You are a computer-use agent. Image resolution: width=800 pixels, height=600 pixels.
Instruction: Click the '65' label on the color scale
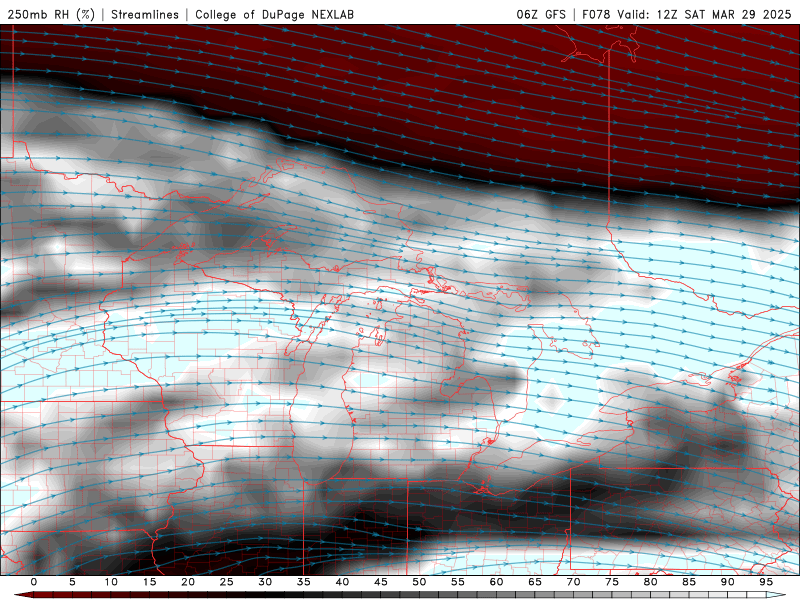[x=535, y=582]
